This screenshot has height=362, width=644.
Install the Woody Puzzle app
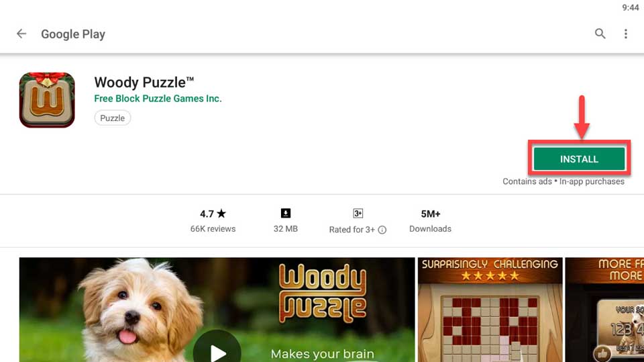click(579, 159)
